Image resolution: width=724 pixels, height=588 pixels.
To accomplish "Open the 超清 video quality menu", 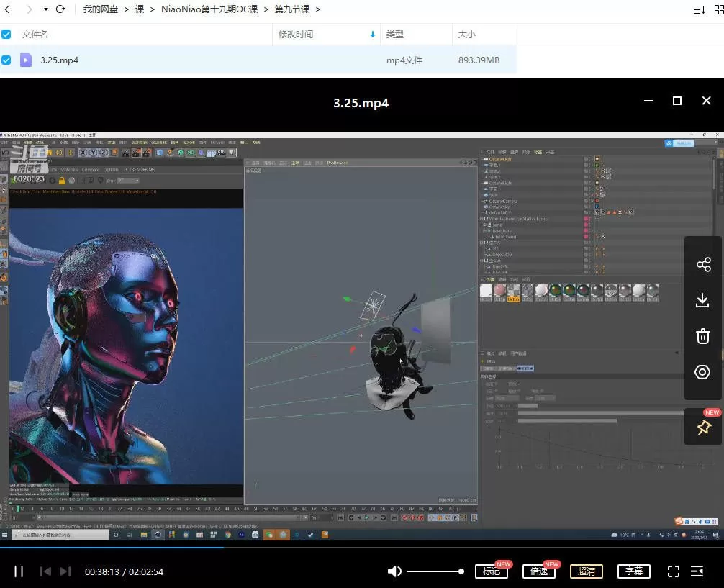I will coord(587,571).
